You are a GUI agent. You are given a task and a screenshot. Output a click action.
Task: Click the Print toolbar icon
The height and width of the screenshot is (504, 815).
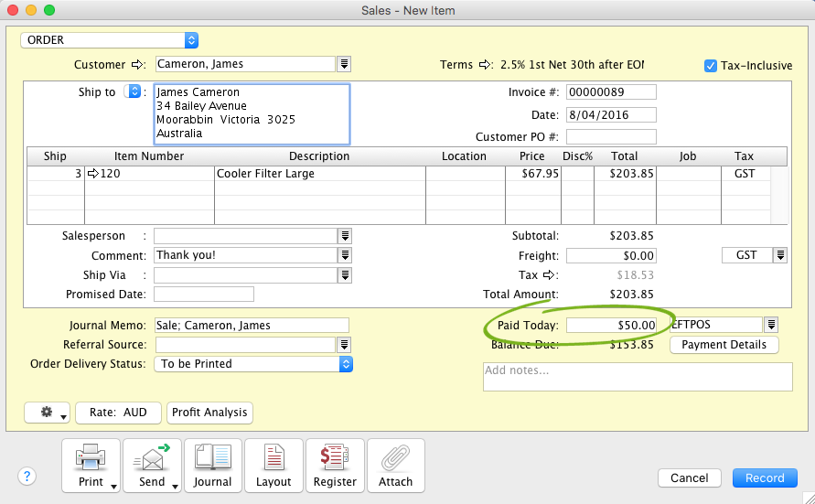pos(91,465)
